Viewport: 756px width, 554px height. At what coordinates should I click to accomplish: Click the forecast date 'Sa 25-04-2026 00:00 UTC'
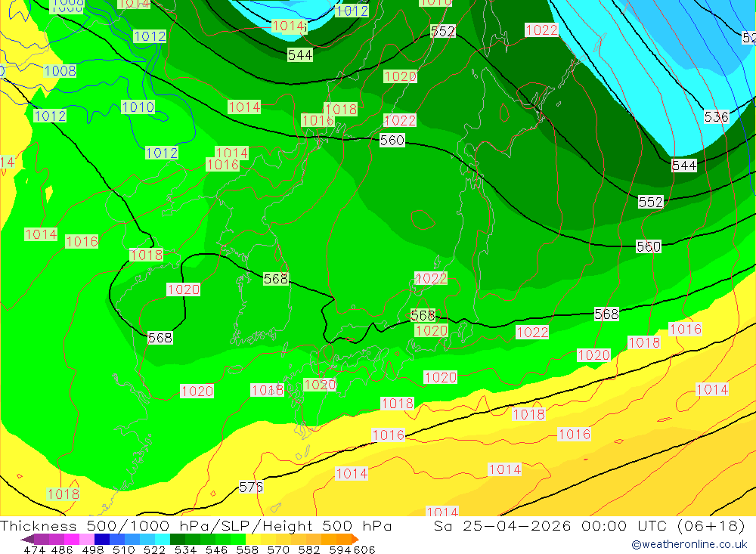click(x=550, y=525)
